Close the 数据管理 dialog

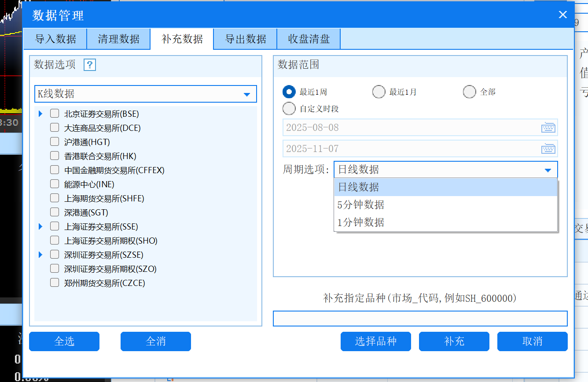pyautogui.click(x=562, y=15)
